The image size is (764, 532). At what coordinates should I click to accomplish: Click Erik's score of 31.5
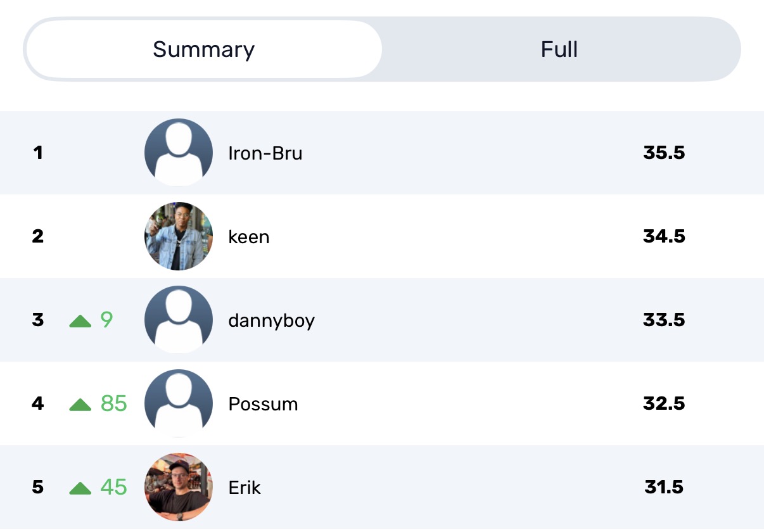point(664,487)
